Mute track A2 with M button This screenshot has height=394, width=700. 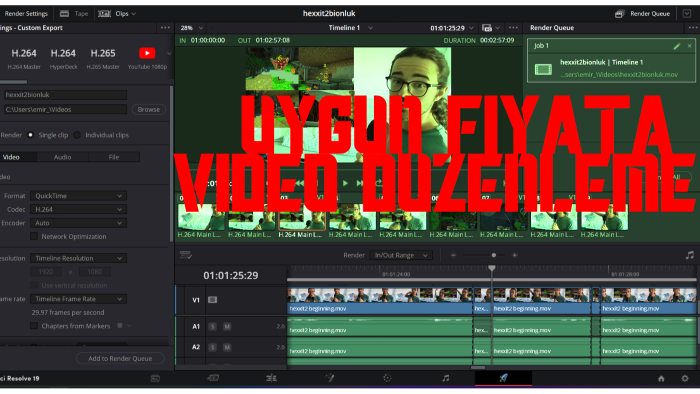[227, 347]
